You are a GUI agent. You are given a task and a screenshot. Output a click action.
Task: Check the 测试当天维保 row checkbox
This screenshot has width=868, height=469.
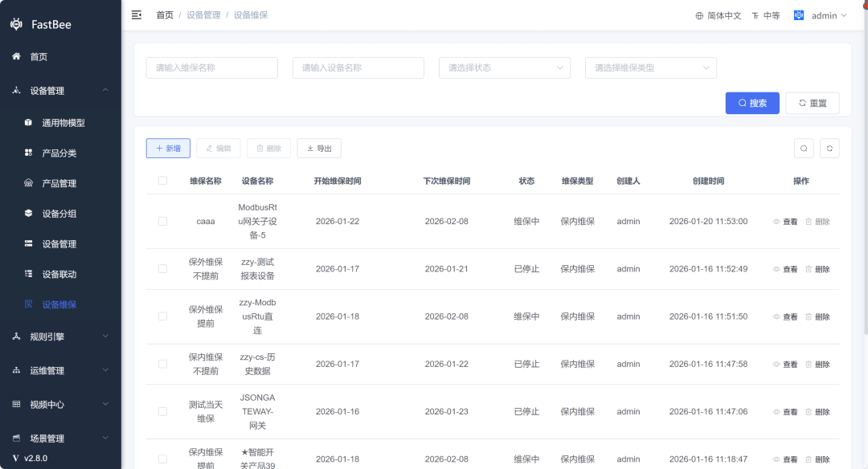162,411
